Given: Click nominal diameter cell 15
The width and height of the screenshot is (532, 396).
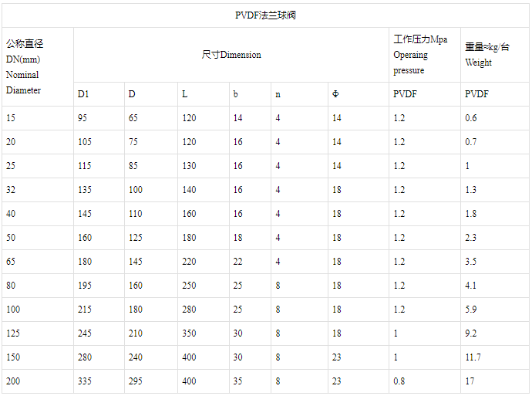Looking at the screenshot, I should [11, 118].
